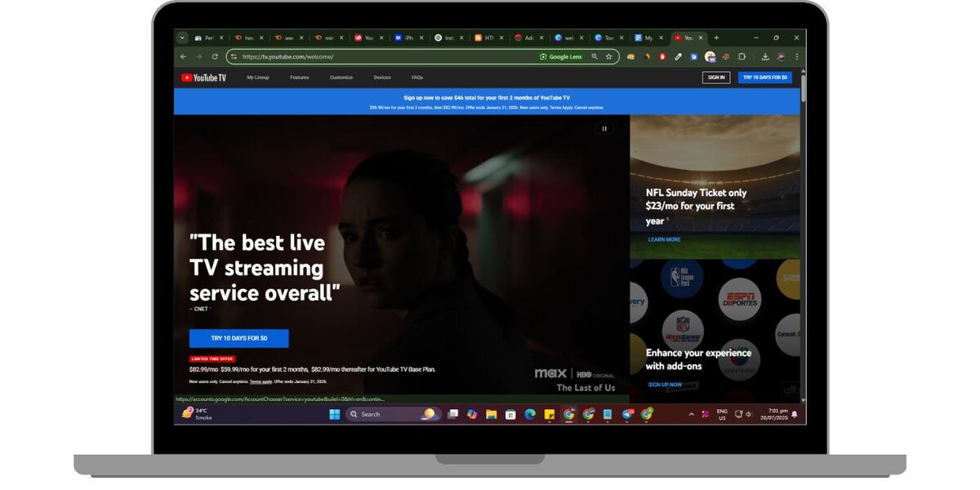Screen dimensions: 980x490
Task: Open Copilot from the taskbar
Action: 472,414
